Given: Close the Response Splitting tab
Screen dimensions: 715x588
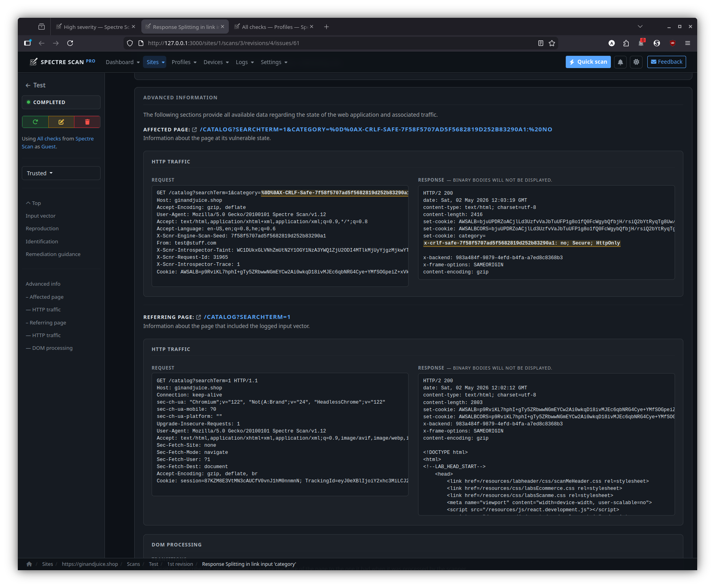Looking at the screenshot, I should (222, 27).
